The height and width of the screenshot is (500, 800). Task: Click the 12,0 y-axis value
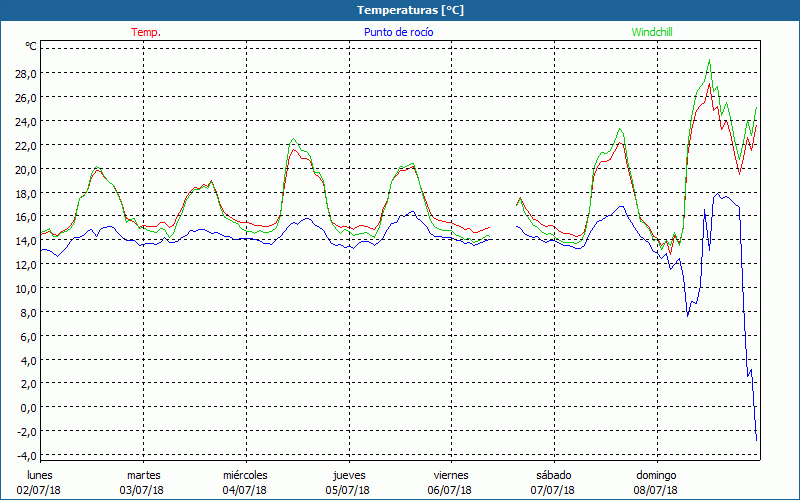tap(26, 265)
